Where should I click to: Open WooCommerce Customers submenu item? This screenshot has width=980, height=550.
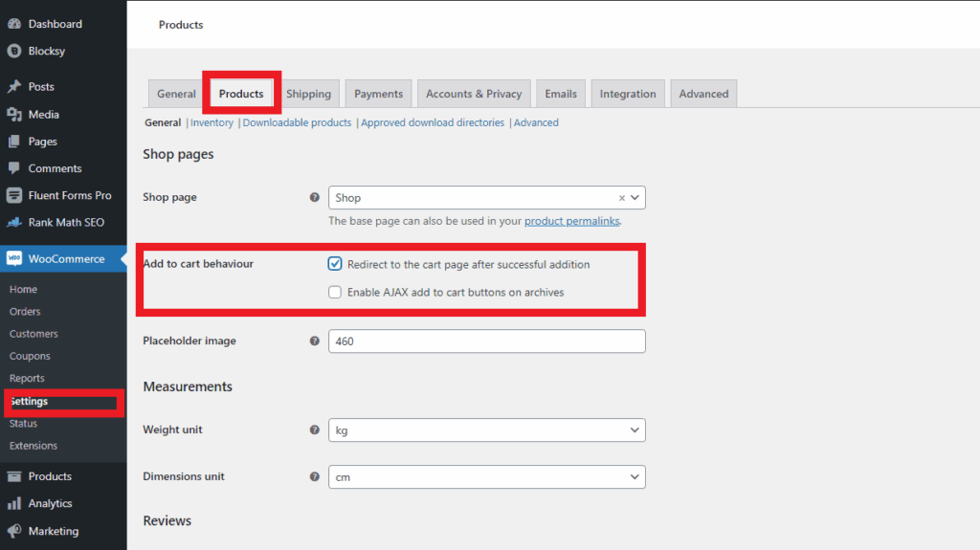33,334
